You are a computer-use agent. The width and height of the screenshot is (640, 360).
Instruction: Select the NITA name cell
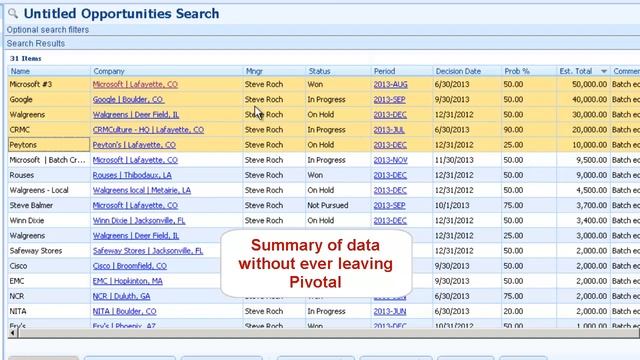coord(49,311)
